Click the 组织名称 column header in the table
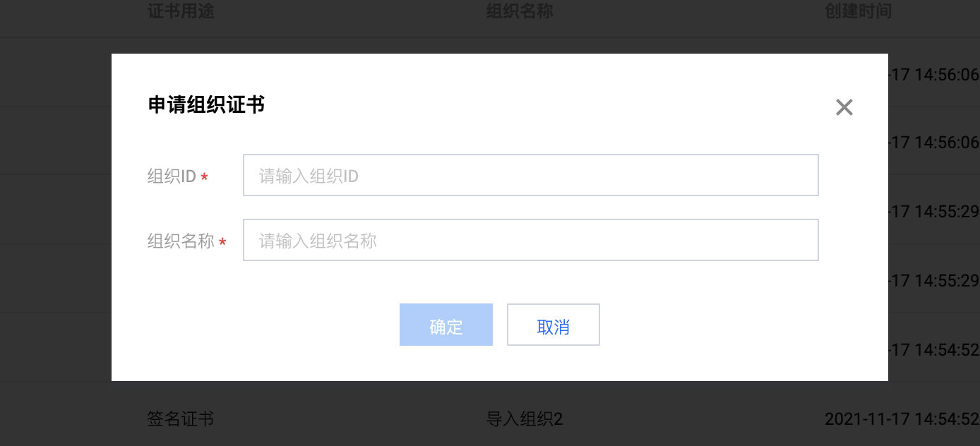980x446 pixels. 520,12
